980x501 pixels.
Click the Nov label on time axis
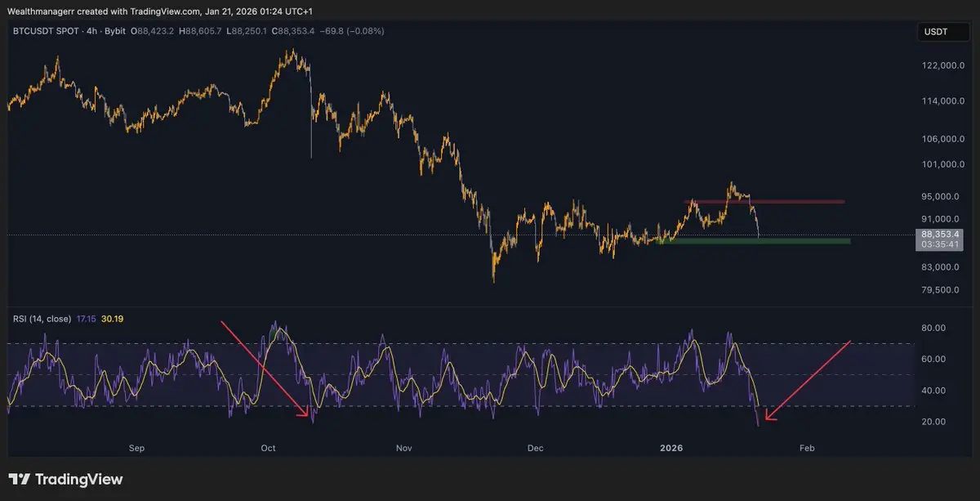pos(403,449)
